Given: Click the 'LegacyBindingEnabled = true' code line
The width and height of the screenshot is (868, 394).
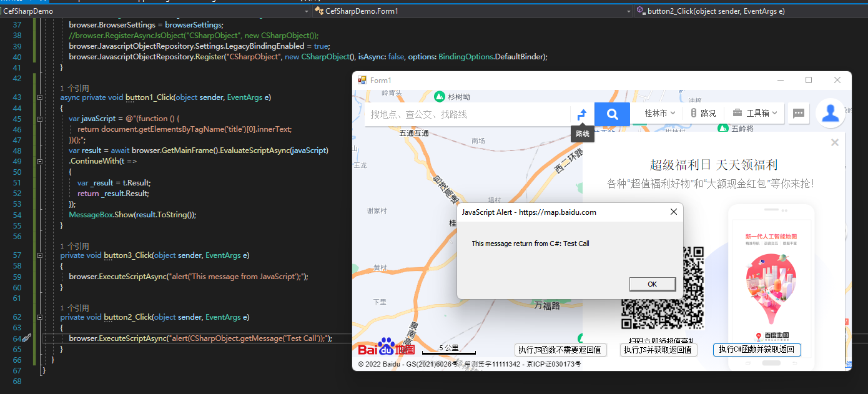Looking at the screenshot, I should (x=199, y=46).
